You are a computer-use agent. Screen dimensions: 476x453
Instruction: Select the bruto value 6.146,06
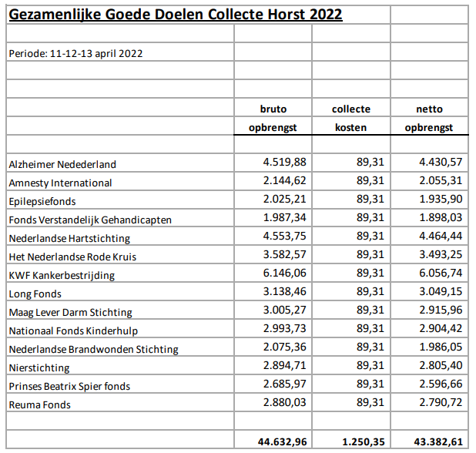284,273
